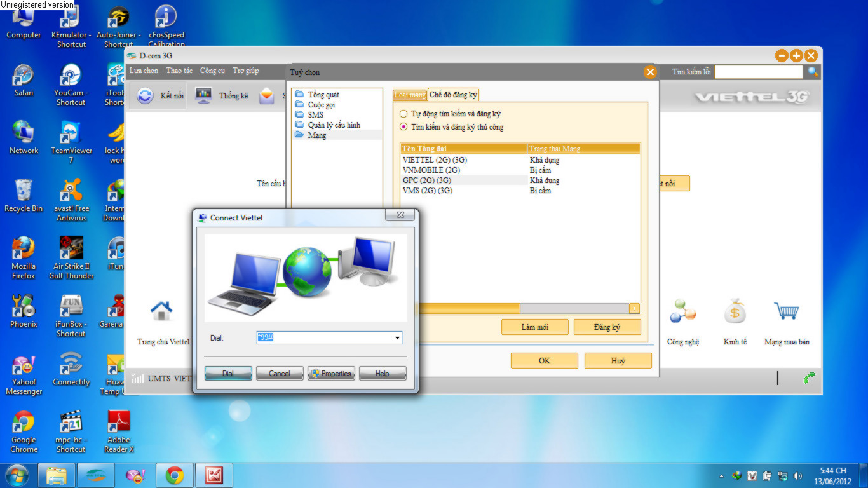Click the volume icon in the system tray
868x488 pixels.
point(797,475)
